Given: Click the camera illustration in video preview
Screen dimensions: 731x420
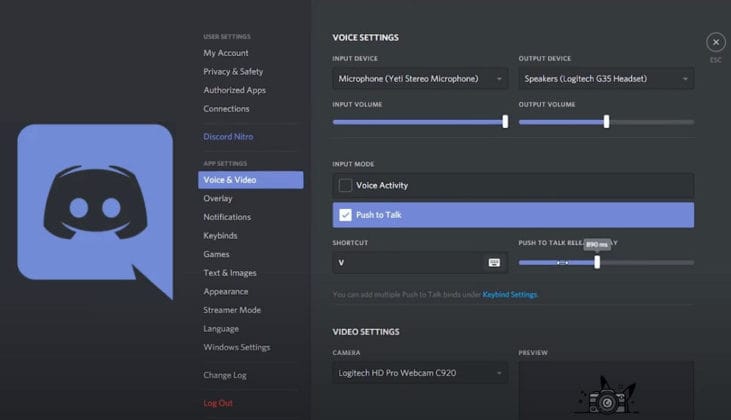Looking at the screenshot, I should [606, 395].
